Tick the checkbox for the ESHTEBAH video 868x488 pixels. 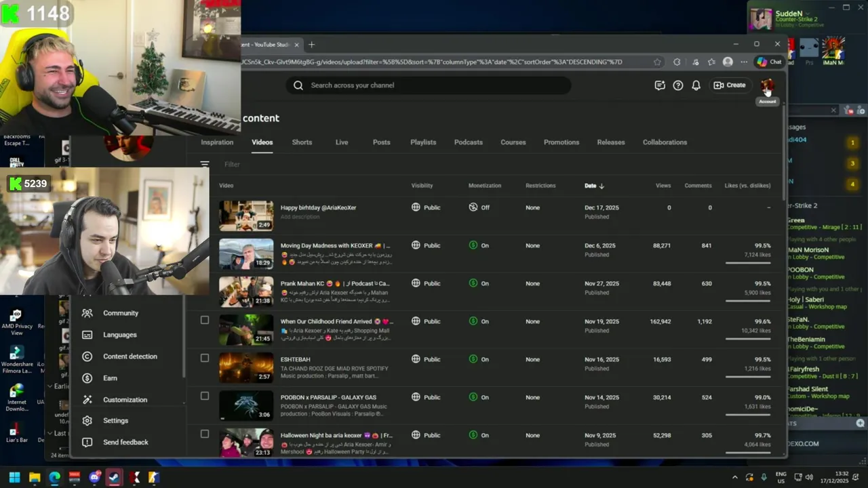click(205, 358)
